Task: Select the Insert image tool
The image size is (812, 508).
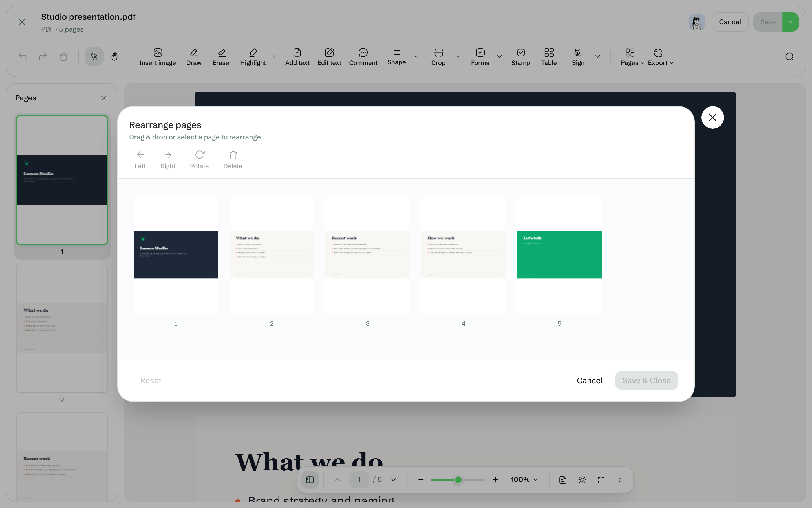Action: (157, 57)
